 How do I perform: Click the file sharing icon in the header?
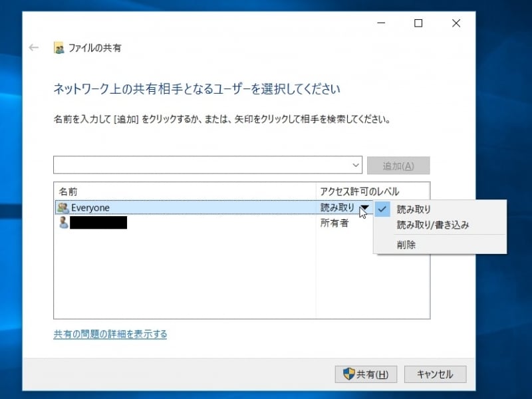[x=59, y=48]
